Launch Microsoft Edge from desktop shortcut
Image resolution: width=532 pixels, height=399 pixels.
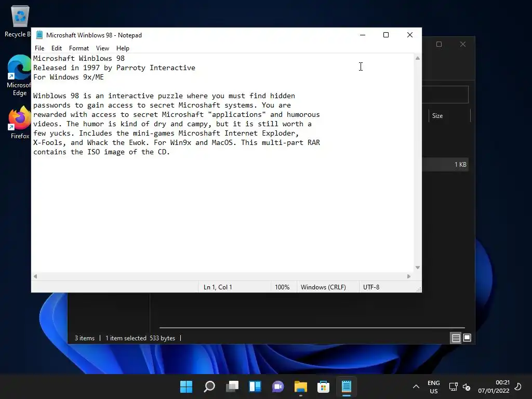[19, 75]
